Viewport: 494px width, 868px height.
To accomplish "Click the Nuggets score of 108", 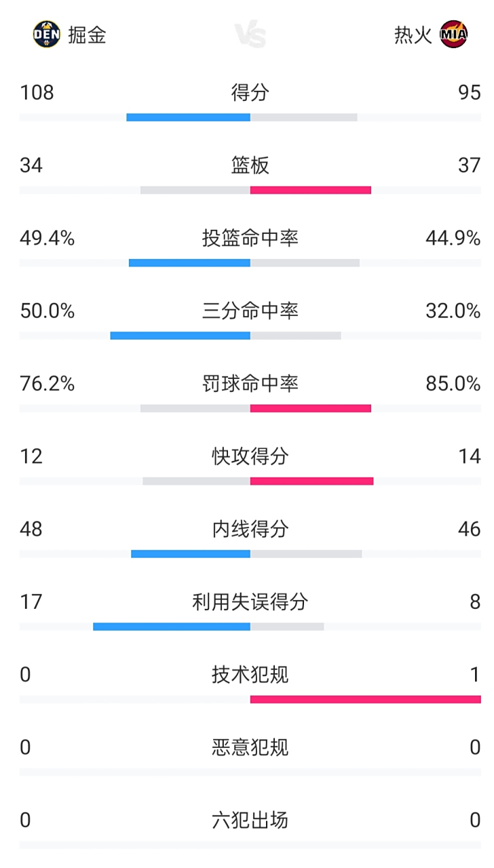I will pos(36,93).
